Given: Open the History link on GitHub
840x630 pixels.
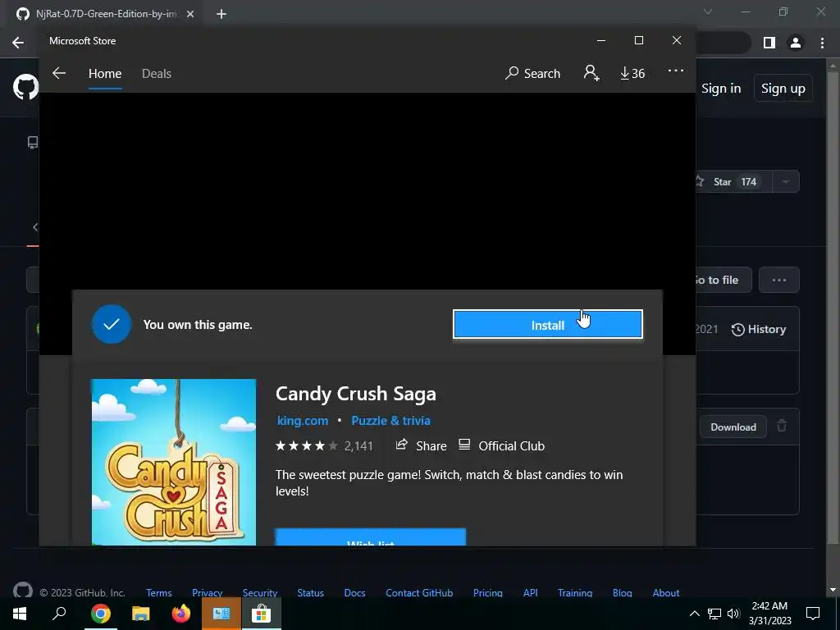Looking at the screenshot, I should click(759, 329).
